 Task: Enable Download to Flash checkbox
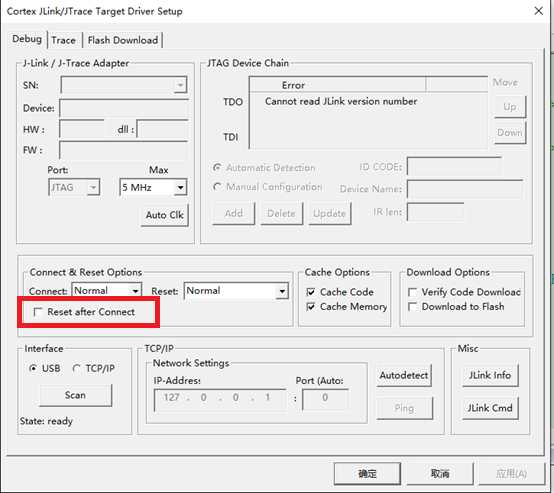pos(412,306)
